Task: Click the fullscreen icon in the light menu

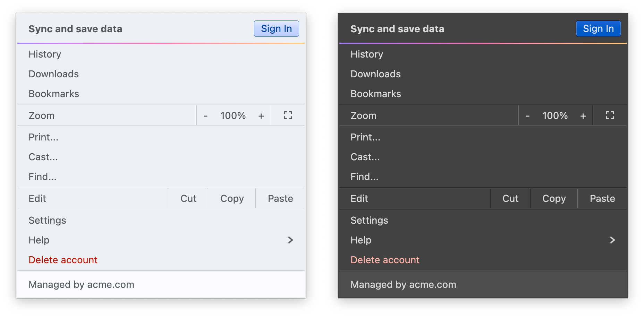Action: pyautogui.click(x=288, y=115)
